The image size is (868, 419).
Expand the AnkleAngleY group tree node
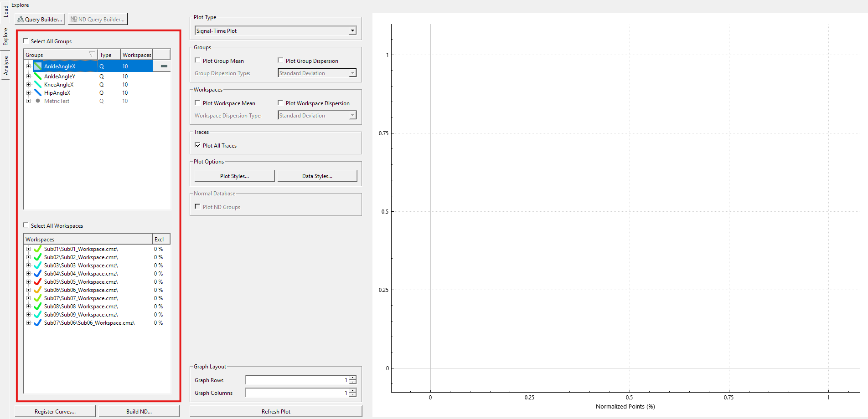[28, 77]
